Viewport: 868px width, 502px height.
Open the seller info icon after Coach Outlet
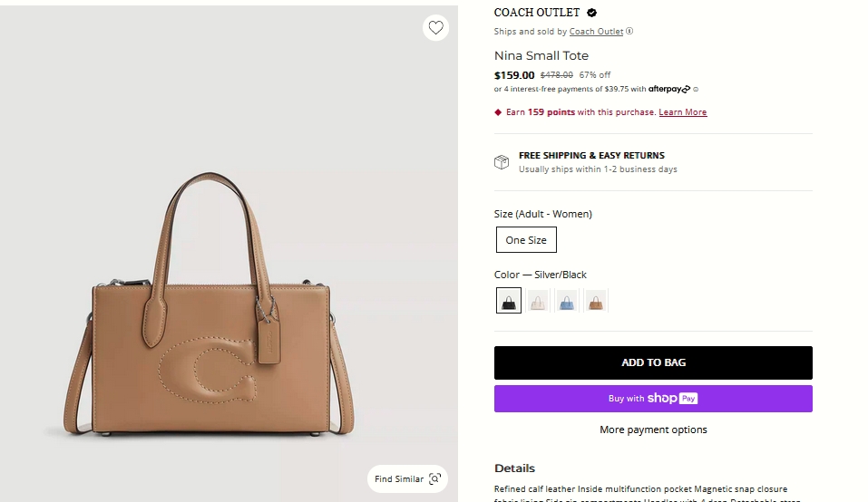(629, 32)
